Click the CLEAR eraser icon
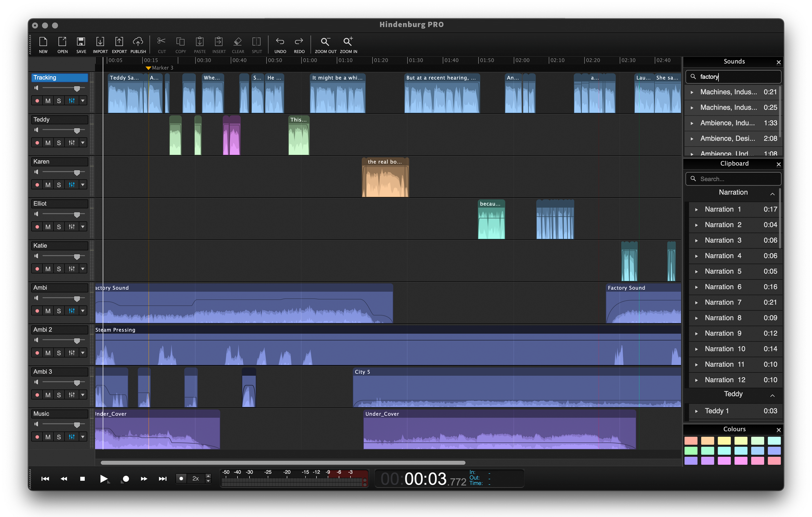812x517 pixels. click(x=238, y=45)
